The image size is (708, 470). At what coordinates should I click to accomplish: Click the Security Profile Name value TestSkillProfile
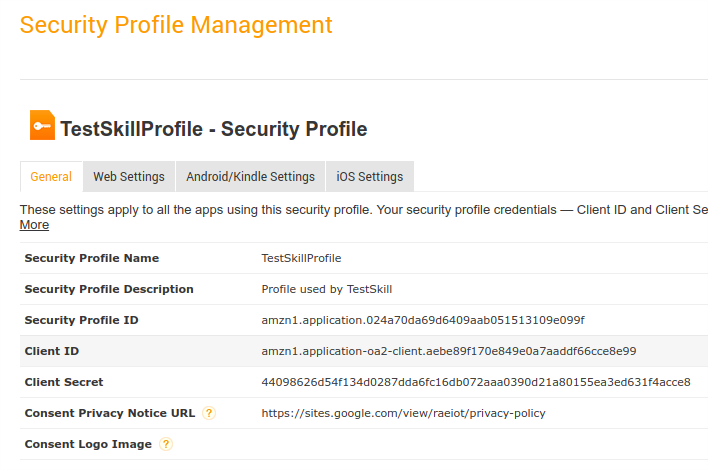tap(301, 258)
